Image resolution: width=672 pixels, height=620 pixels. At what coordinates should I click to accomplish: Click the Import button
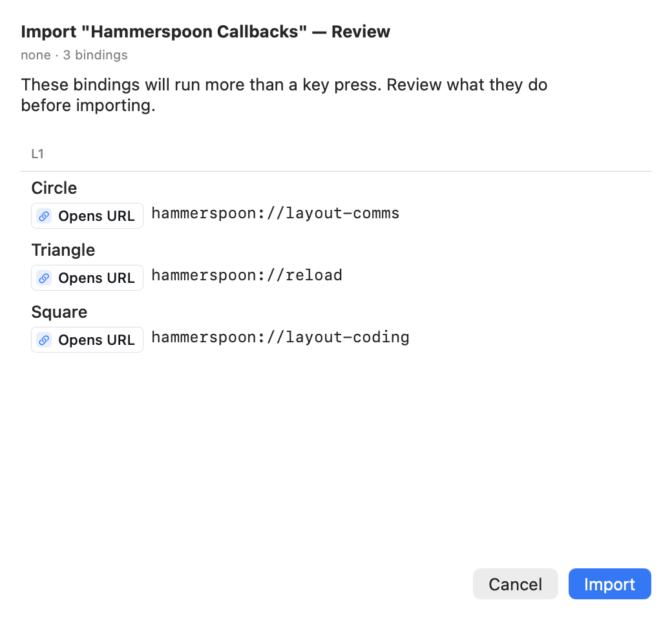click(x=609, y=584)
